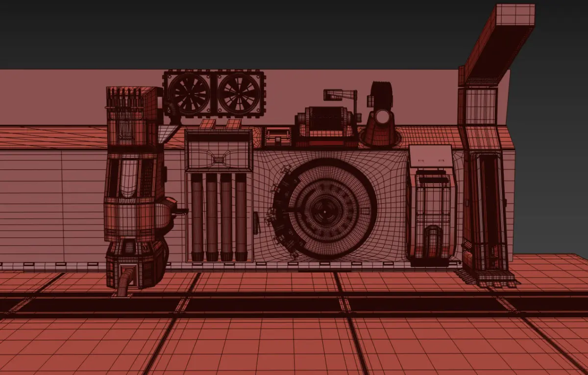Pick the small crate on the shelf

(278, 137)
